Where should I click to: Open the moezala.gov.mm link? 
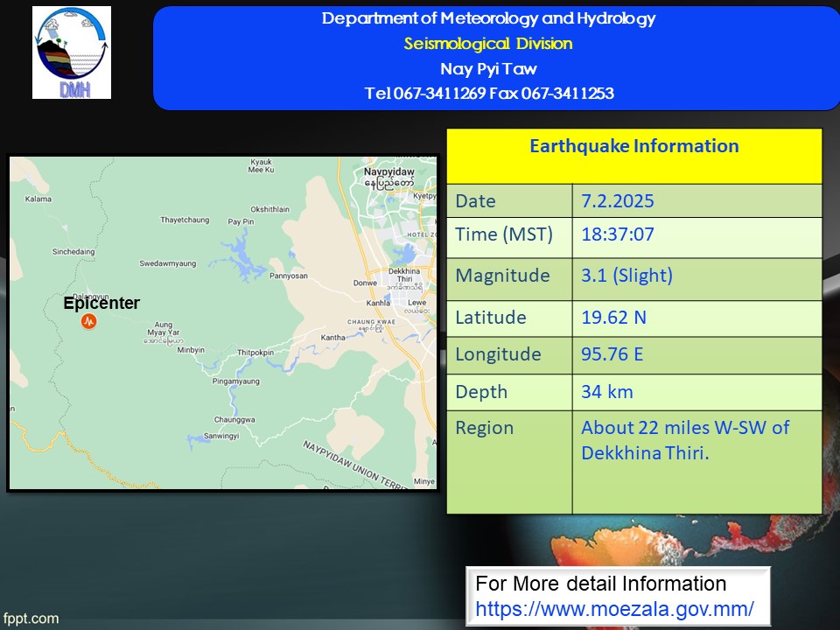614,609
